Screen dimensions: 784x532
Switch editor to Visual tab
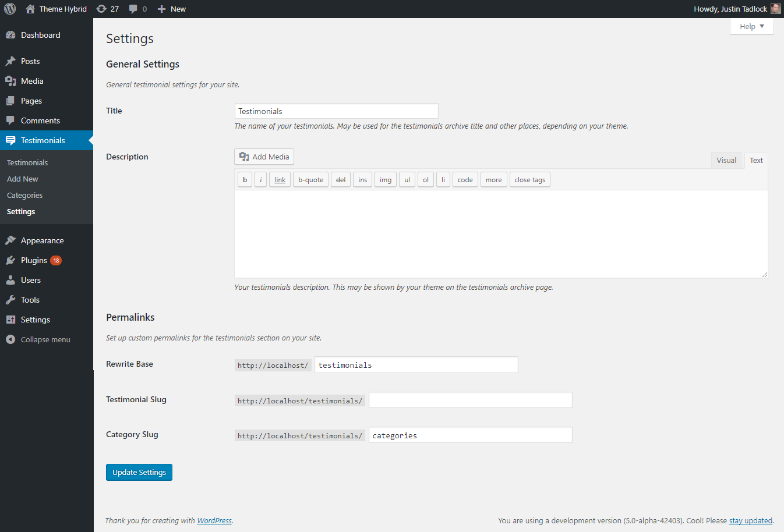[x=726, y=161]
